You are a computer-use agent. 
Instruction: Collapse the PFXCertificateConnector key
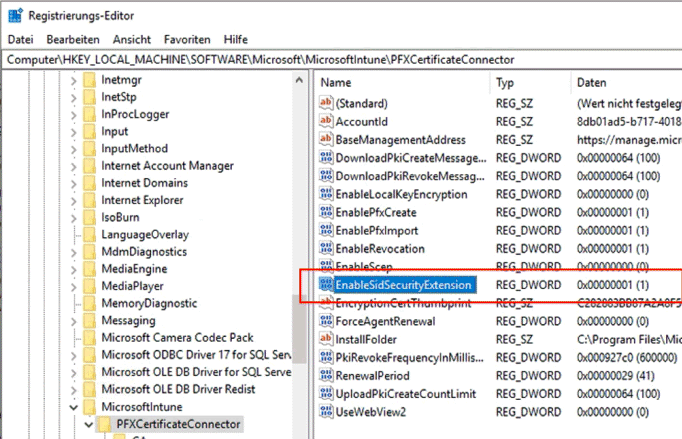tap(89, 425)
